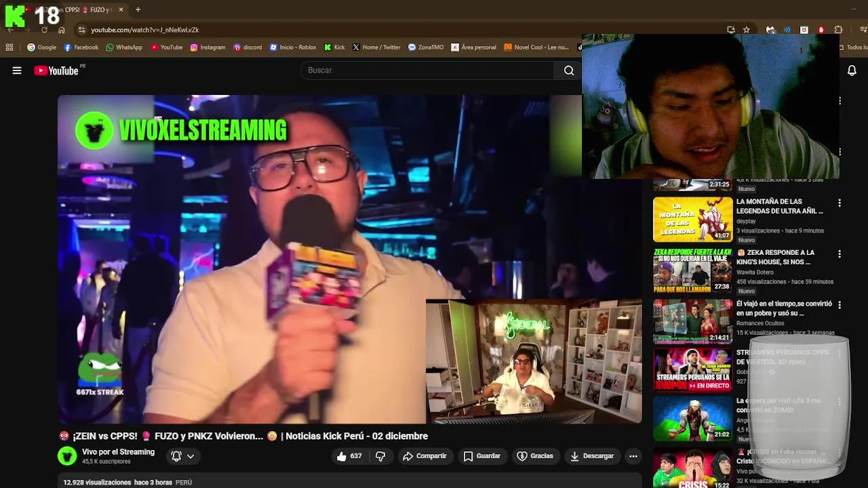Open ZEKA RESPONDE A LA KING'S HOUSE title
868x488 pixels.
click(776, 258)
